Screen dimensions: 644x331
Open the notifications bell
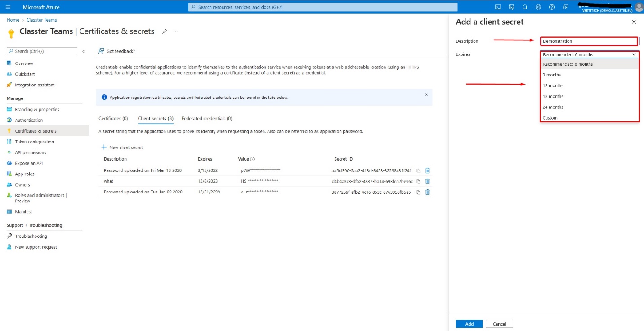point(525,7)
